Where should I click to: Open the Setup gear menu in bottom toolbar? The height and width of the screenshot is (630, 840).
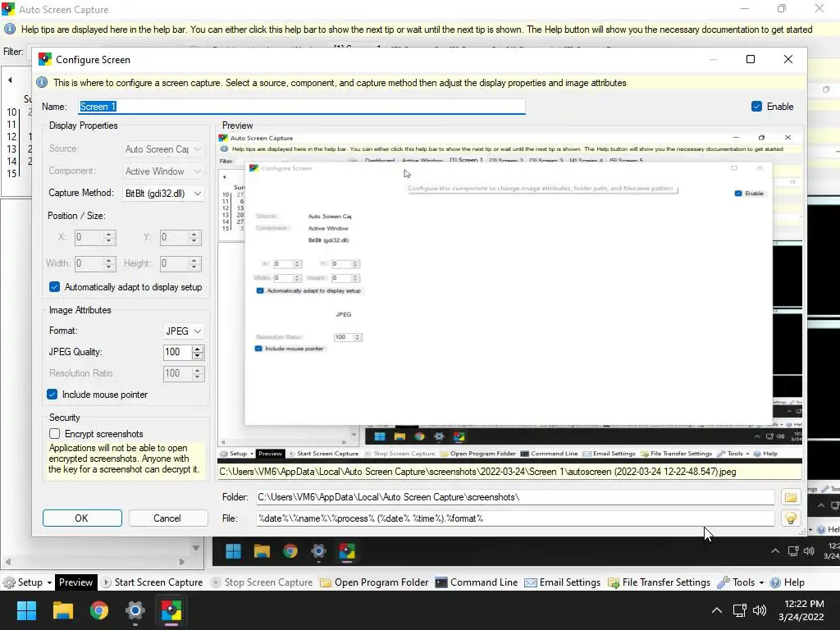[27, 582]
